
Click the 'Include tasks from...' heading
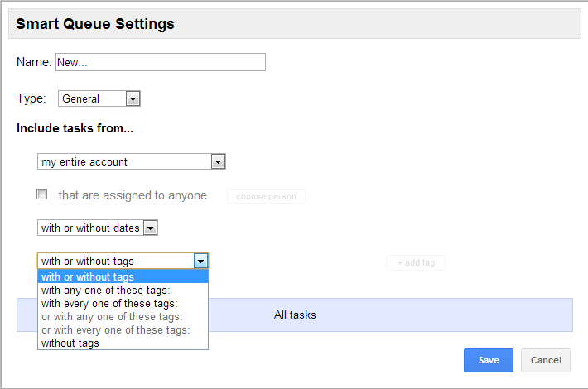pyautogui.click(x=75, y=129)
